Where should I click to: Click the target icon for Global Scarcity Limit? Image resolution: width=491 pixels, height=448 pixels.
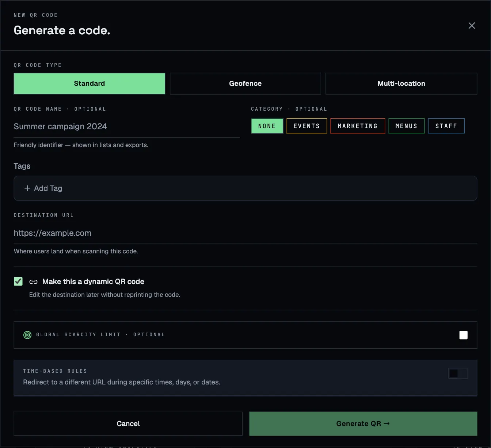tap(27, 335)
